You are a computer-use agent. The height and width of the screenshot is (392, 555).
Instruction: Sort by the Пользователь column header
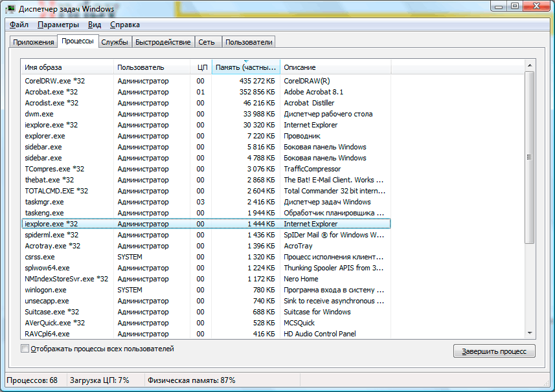152,67
